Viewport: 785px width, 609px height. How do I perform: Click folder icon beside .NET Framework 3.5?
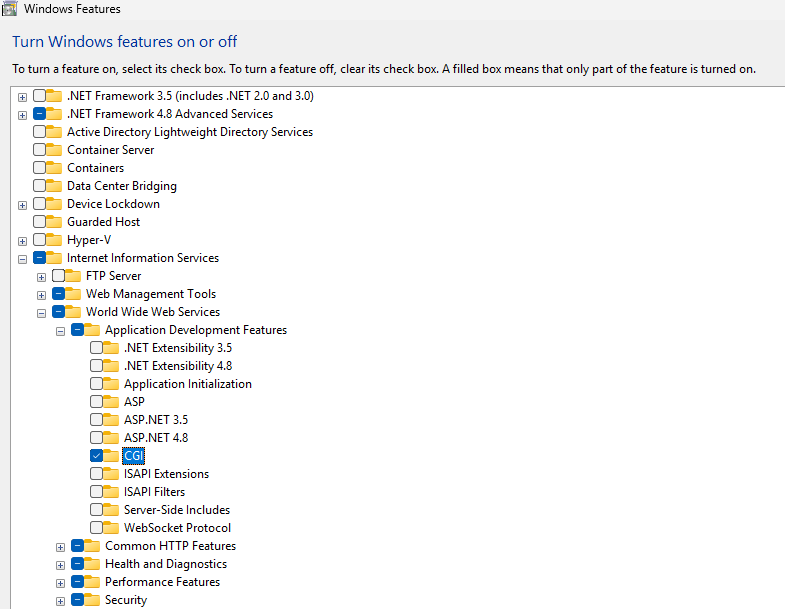coord(54,96)
